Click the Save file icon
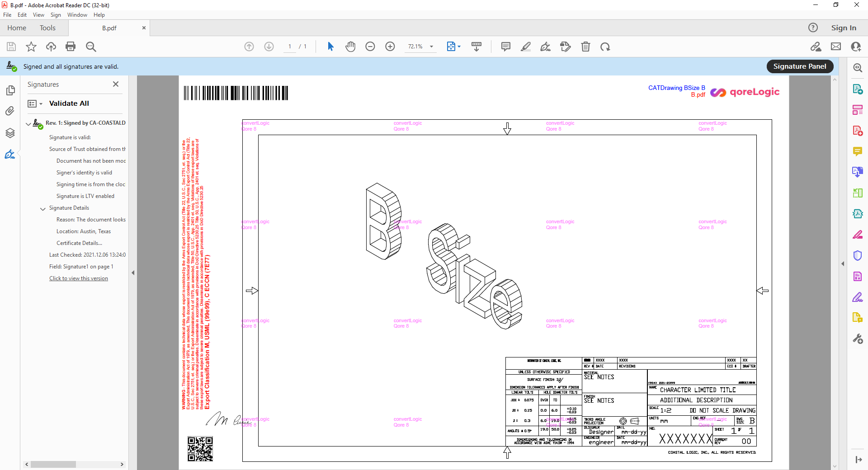 coord(11,47)
